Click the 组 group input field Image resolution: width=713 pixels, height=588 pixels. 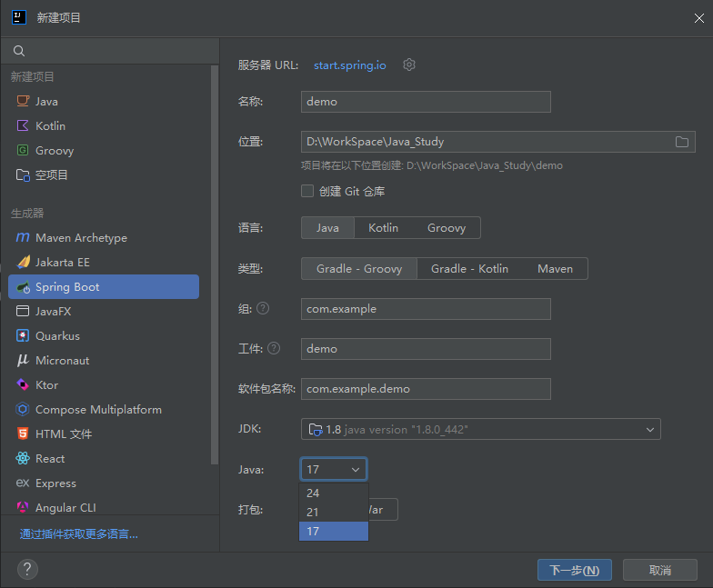(426, 309)
